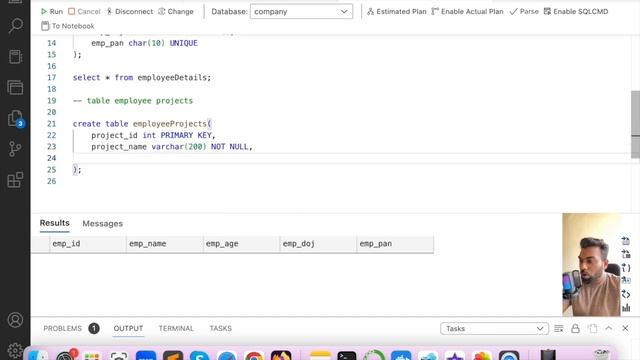Image resolution: width=640 pixels, height=360 pixels.
Task: Select the OUTPUT panel tab
Action: click(128, 329)
